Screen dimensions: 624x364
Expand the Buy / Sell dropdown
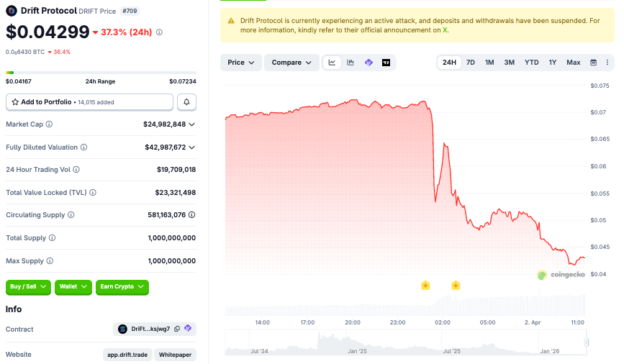[x=29, y=286]
